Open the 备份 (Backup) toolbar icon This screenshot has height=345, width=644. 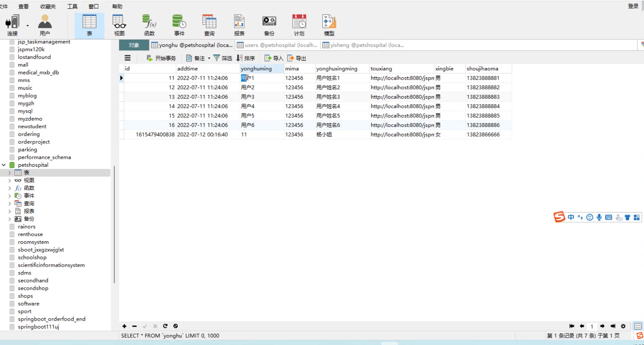pos(269,25)
